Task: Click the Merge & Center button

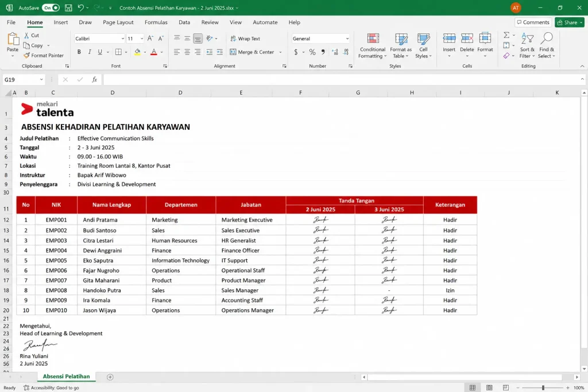Action: 253,52
